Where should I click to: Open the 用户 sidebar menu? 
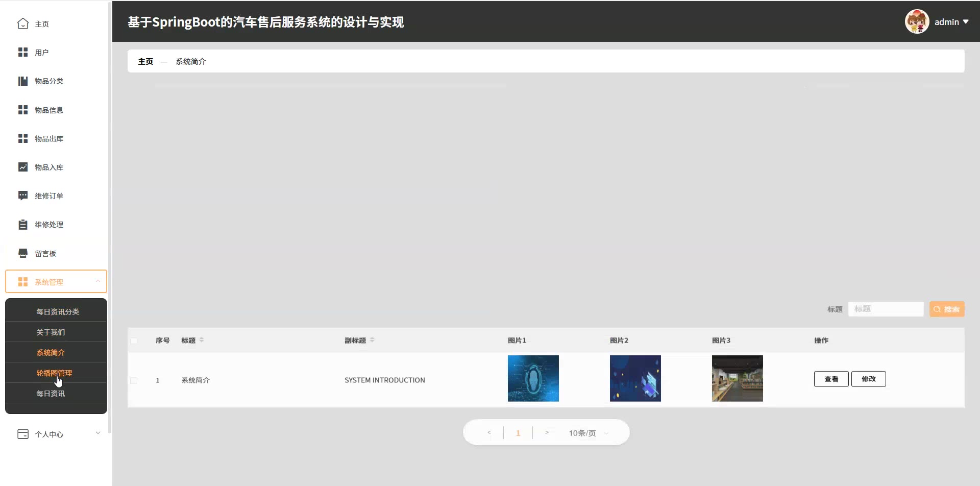pos(42,53)
